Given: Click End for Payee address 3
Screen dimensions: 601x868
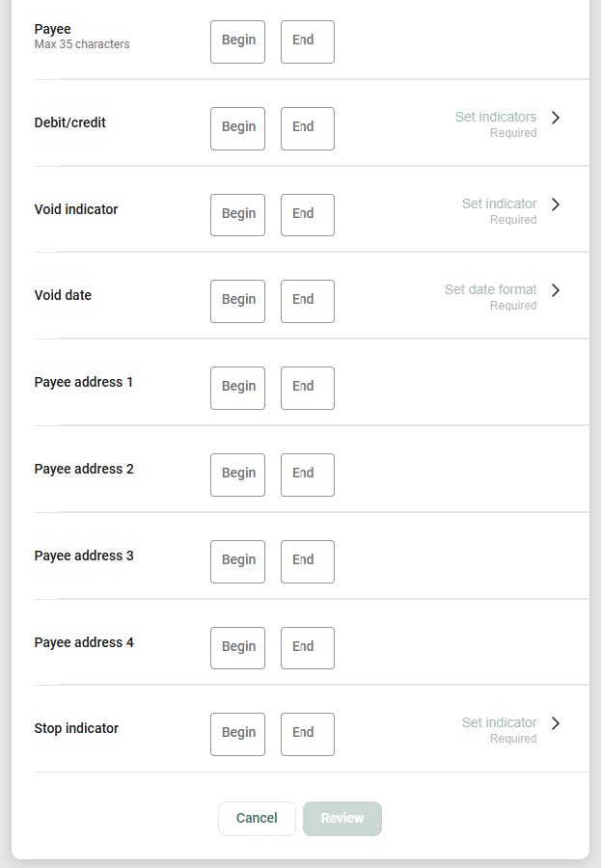Looking at the screenshot, I should [x=307, y=560].
